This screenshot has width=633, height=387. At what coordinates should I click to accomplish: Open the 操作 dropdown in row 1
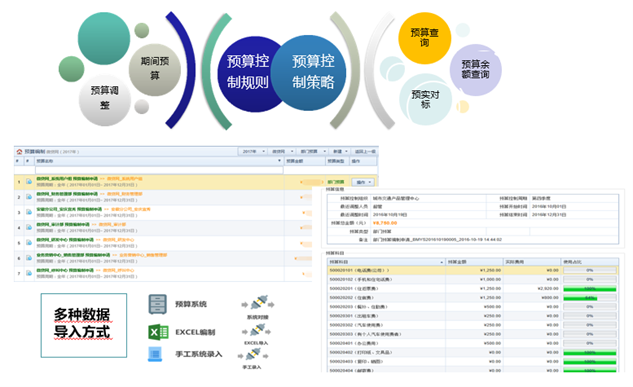coord(363,182)
